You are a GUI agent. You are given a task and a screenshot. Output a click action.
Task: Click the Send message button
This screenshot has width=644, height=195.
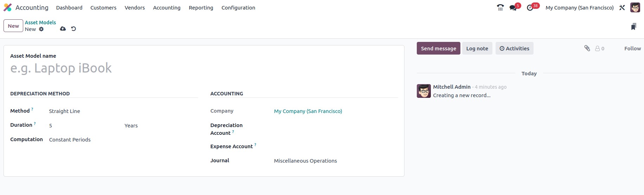pos(439,48)
